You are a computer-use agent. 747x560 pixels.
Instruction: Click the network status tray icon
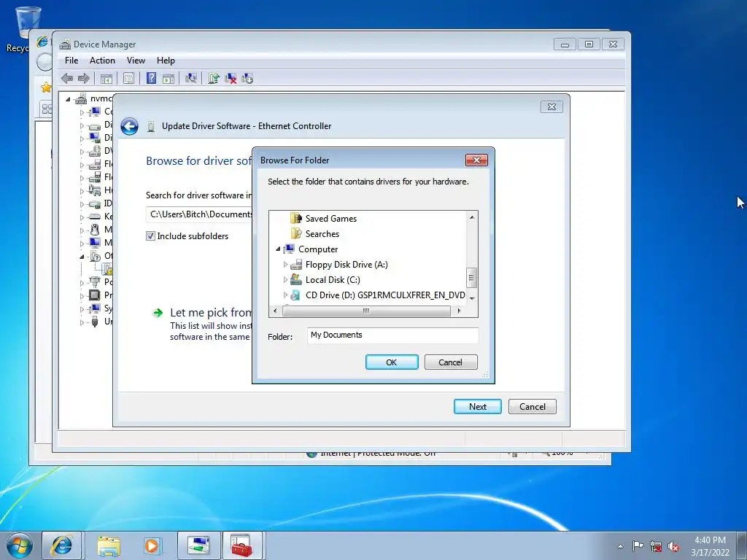(x=656, y=546)
